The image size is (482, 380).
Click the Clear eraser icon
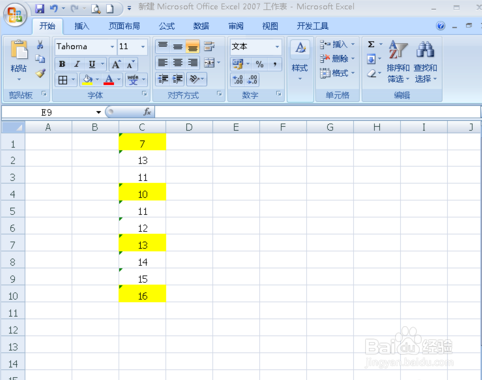(x=371, y=73)
